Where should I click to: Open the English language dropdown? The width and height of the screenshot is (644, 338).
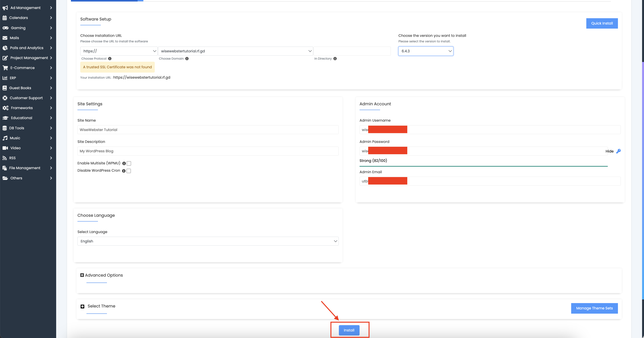tap(208, 241)
